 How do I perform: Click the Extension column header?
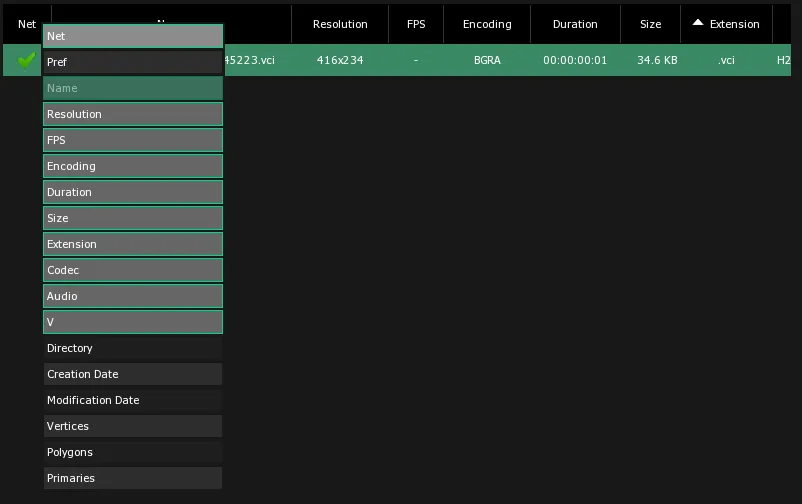(x=726, y=24)
